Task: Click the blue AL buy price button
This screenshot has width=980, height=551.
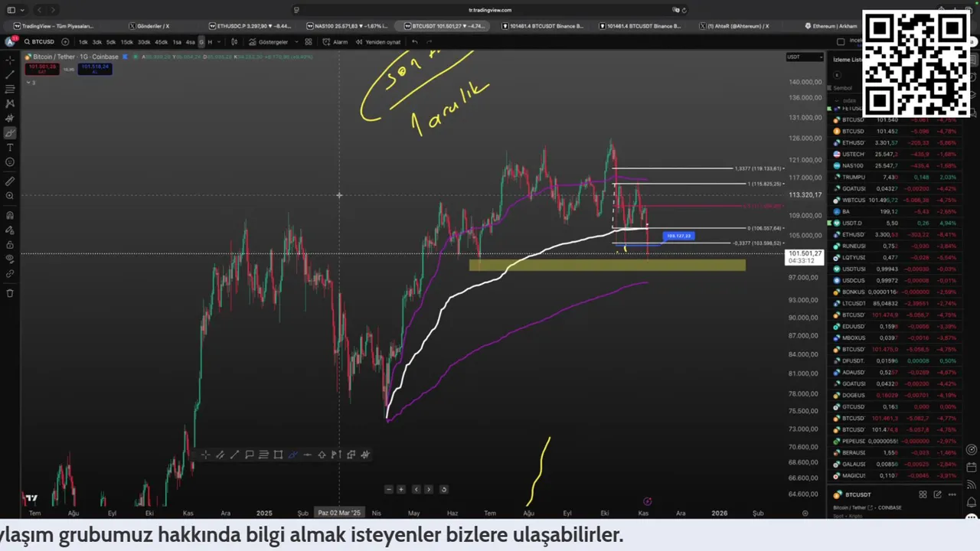Action: [95, 68]
